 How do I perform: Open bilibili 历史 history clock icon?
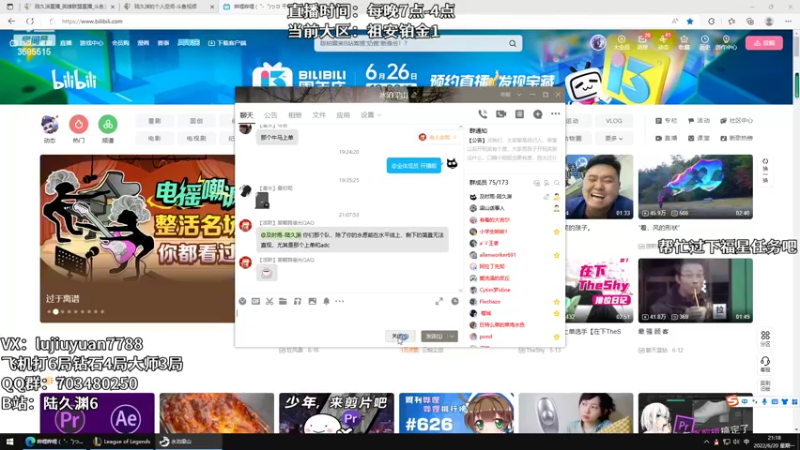coord(705,42)
